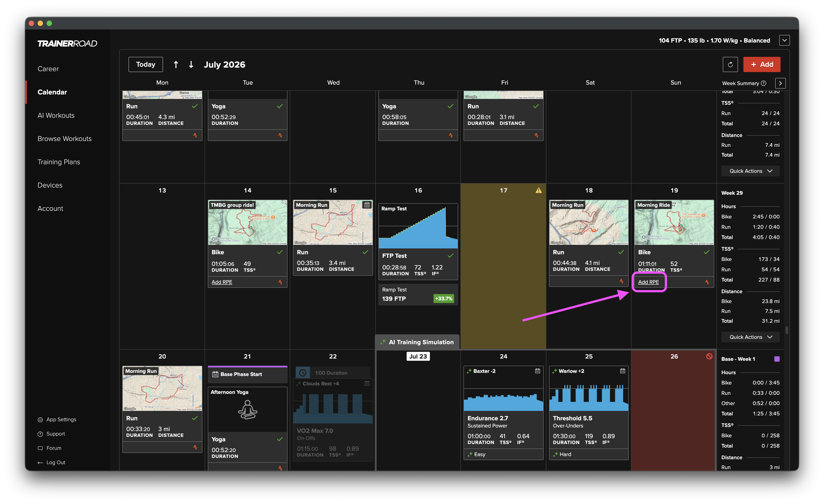824x504 pixels.
Task: Go to previous week with up arrow
Action: (176, 64)
